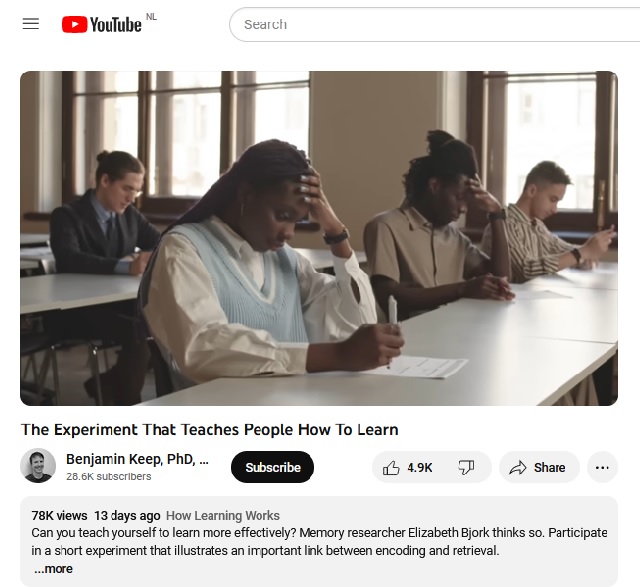Click the Share arrow icon
The image size is (640, 587).
[x=518, y=467]
